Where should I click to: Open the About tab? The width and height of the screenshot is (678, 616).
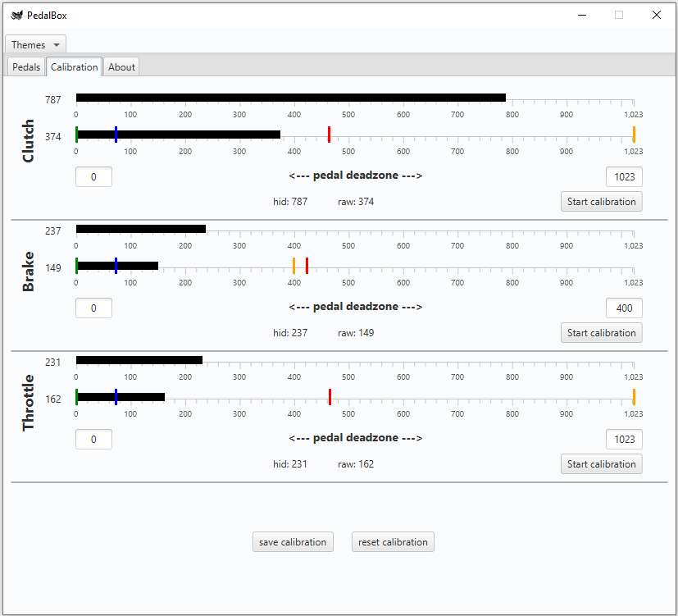coord(121,67)
